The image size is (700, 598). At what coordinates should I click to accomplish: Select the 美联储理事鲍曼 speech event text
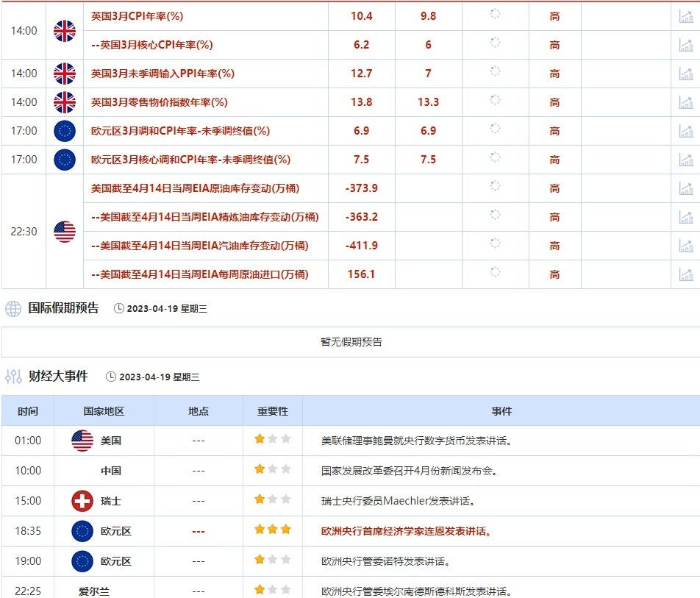(416, 441)
